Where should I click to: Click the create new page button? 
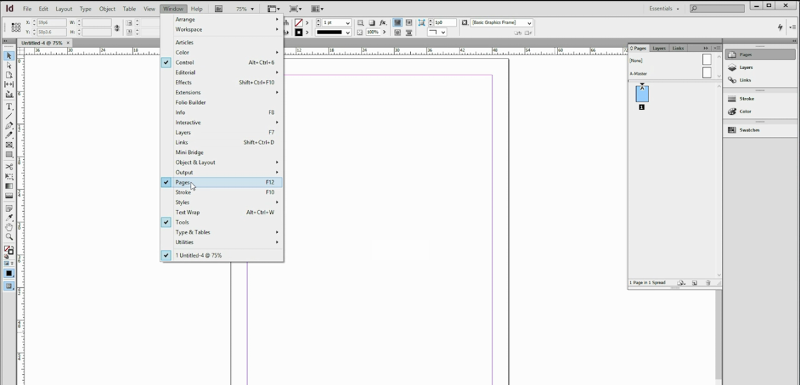[694, 283]
